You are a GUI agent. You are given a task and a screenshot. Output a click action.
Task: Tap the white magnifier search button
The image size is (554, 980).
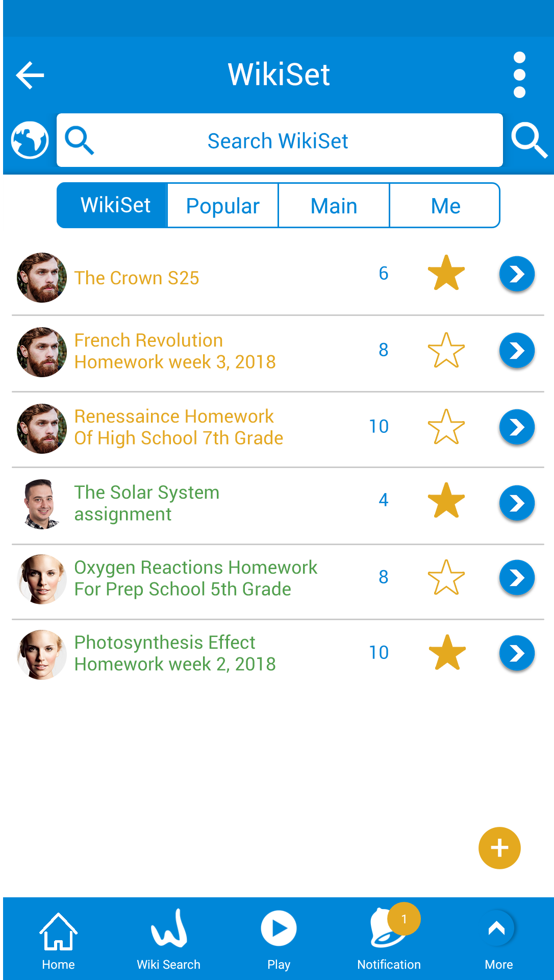point(529,140)
